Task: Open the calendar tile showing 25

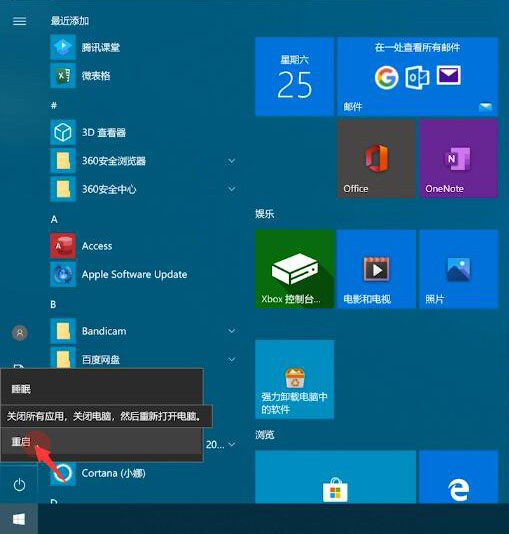Action: (295, 77)
